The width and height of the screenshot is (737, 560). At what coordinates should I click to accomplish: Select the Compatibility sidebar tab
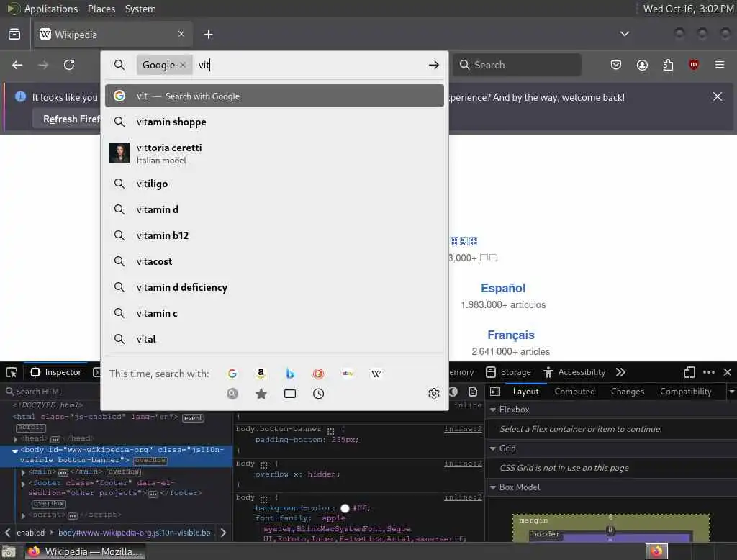click(x=685, y=392)
